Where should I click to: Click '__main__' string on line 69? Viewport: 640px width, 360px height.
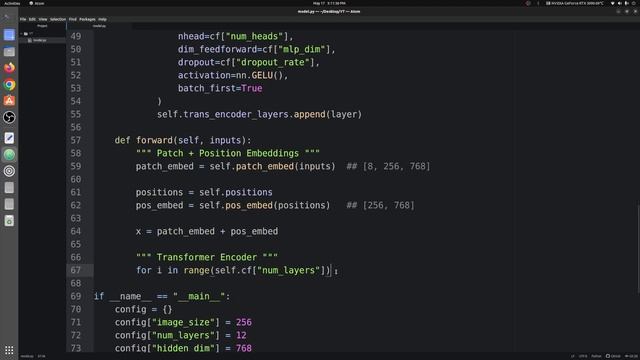coord(199,296)
